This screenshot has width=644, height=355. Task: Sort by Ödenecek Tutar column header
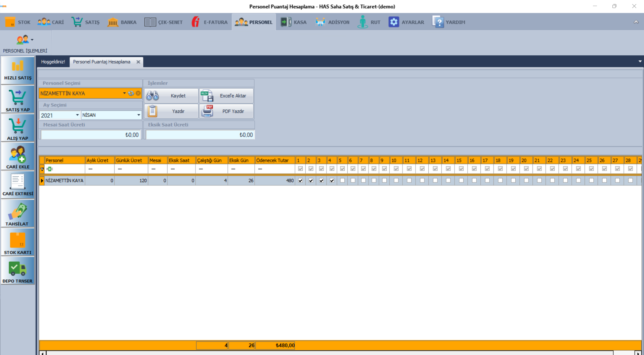[x=275, y=160]
